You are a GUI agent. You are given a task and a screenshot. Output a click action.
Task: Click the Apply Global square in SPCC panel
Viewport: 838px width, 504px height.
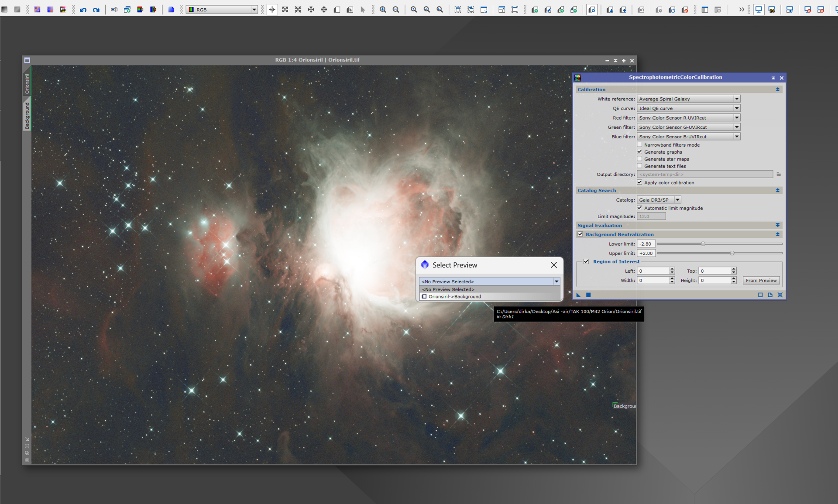(588, 295)
